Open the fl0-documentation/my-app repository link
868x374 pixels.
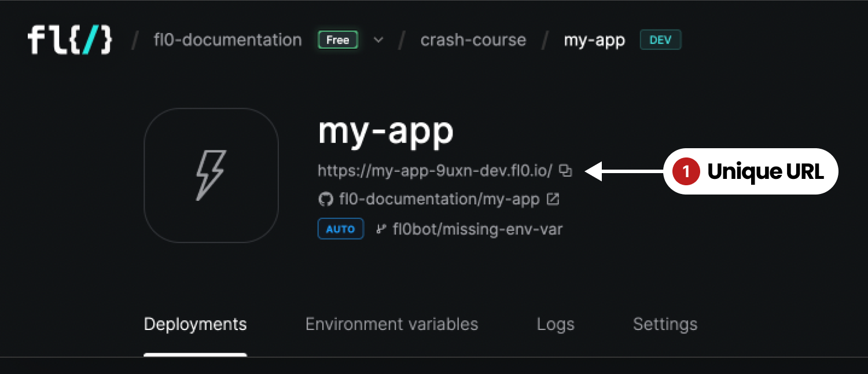pos(438,200)
